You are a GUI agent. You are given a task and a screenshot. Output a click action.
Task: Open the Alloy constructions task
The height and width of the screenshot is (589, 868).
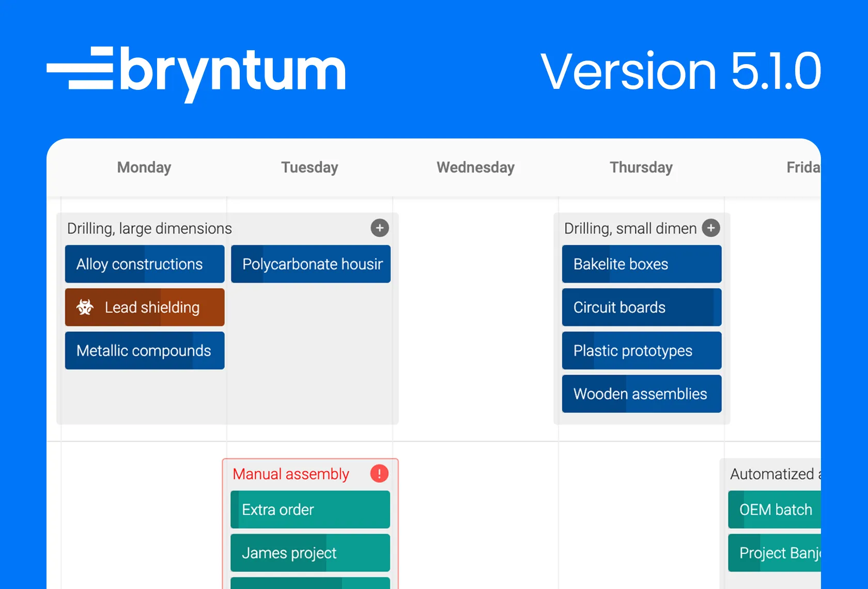145,264
